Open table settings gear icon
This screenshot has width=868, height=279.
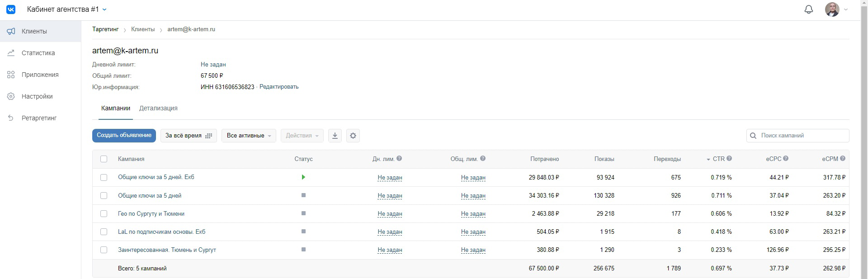pos(353,136)
